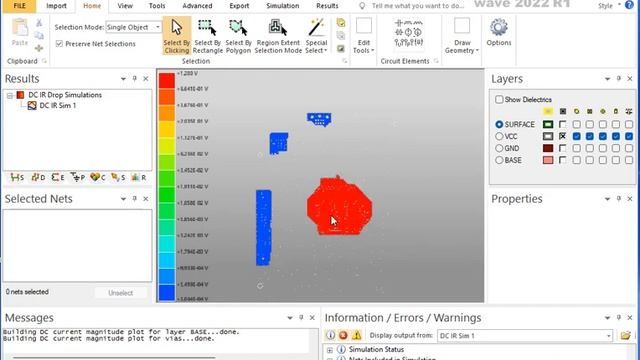This screenshot has height=360, width=640.
Task: Click the Paste clipboard icon
Action: tap(19, 33)
